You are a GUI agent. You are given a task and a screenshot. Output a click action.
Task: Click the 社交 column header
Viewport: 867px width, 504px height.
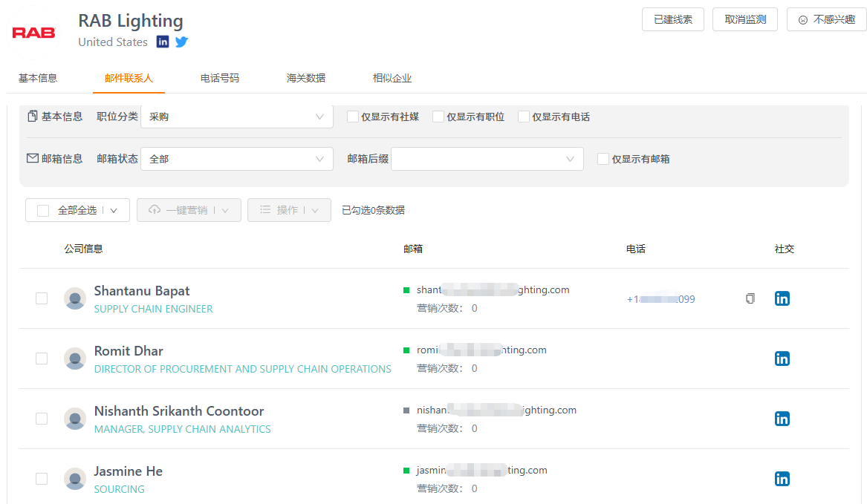click(x=785, y=249)
